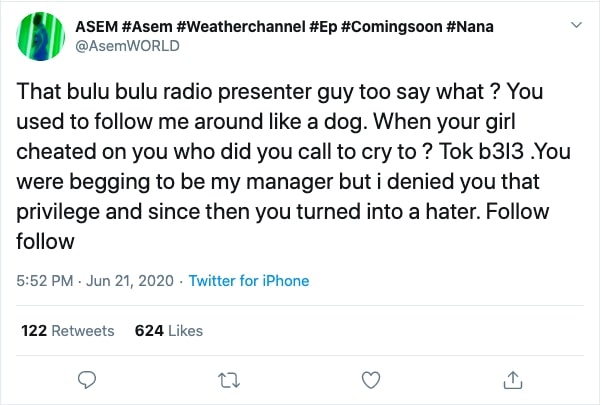View the 122 Retweets list

click(68, 331)
